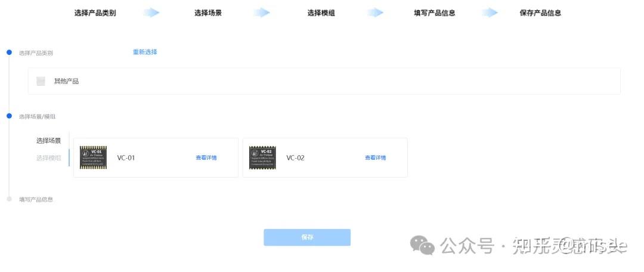The width and height of the screenshot is (644, 272).
Task: Click the gray icon beside 其他产品
Action: (41, 81)
